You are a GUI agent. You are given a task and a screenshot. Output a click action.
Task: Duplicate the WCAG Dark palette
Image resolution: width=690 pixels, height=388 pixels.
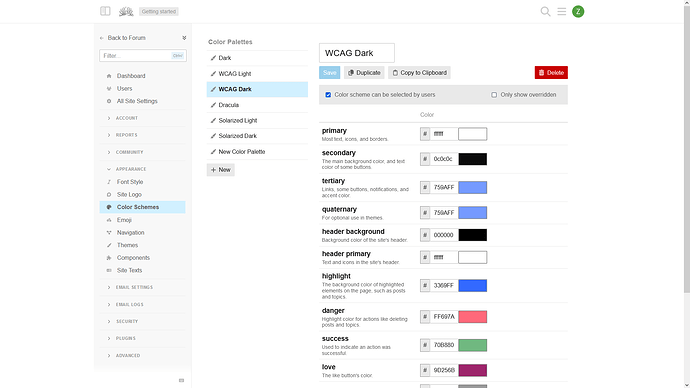tap(364, 73)
